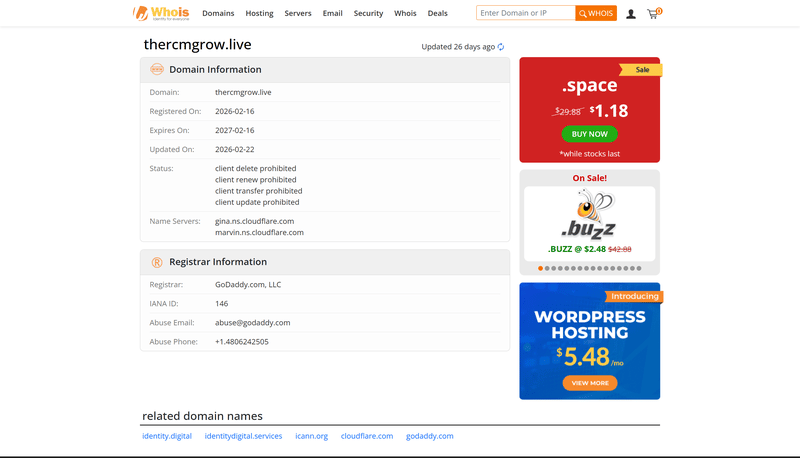Viewport: 800px width, 458px height.
Task: Click the marvin.ns.cloudflare.com name server
Action: [259, 233]
